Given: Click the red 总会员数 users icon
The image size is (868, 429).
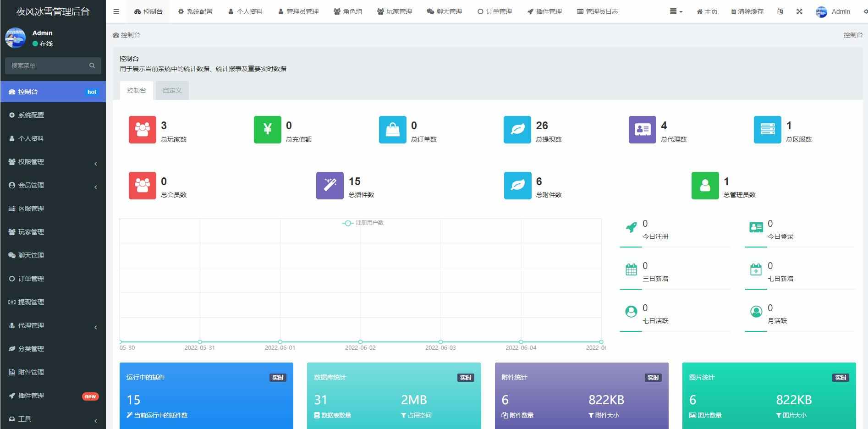Looking at the screenshot, I should [143, 186].
